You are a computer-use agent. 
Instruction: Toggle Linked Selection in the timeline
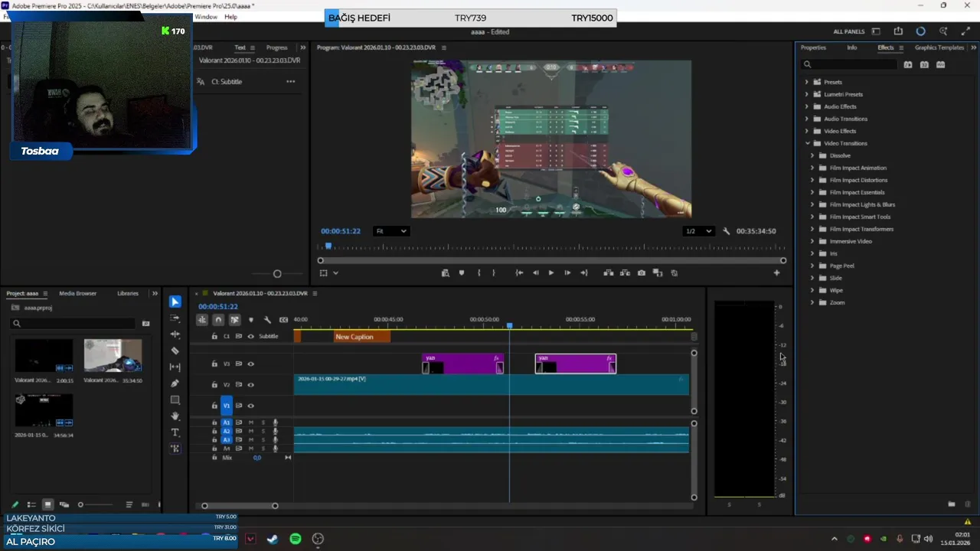[234, 320]
